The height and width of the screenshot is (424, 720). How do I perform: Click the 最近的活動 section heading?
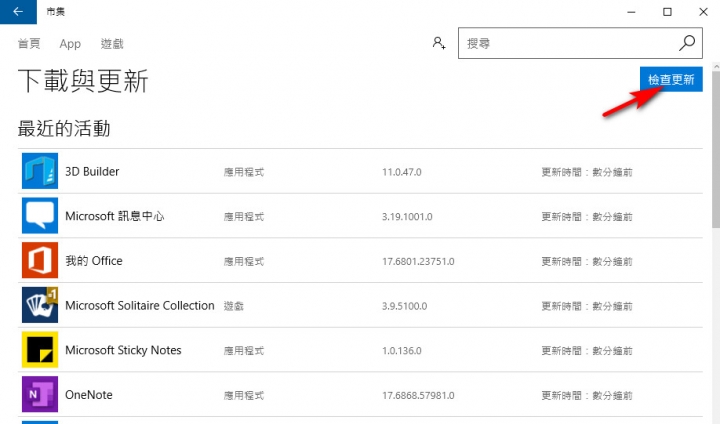(x=64, y=128)
